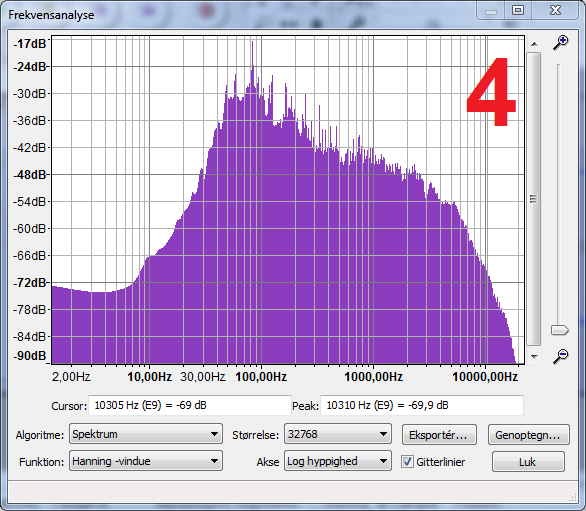Close the Frekvensanalyse window

tap(555, 10)
